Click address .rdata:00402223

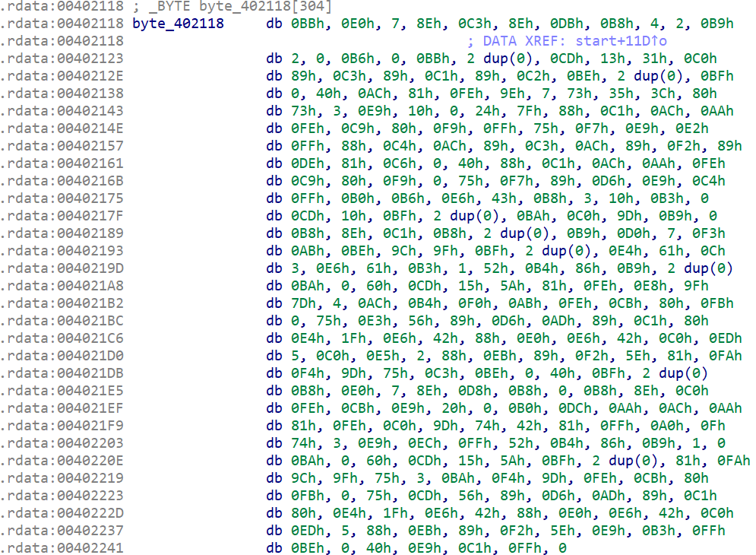pyautogui.click(x=62, y=496)
